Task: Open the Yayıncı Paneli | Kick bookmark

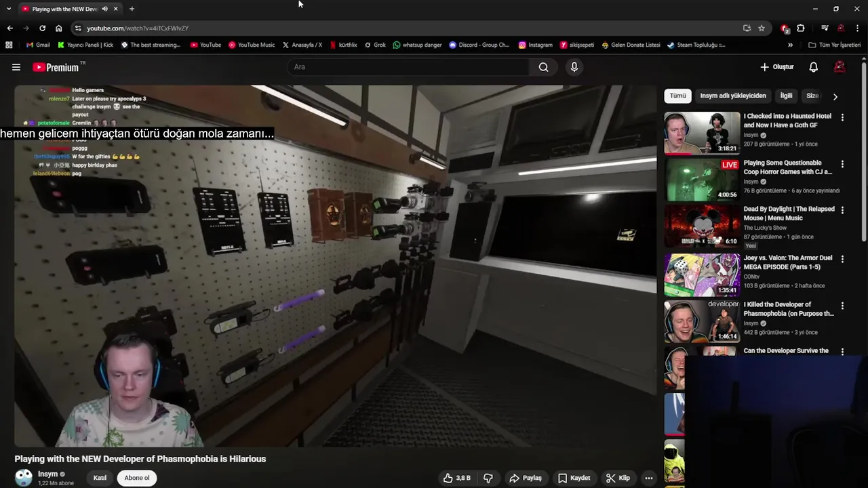Action: pyautogui.click(x=85, y=45)
